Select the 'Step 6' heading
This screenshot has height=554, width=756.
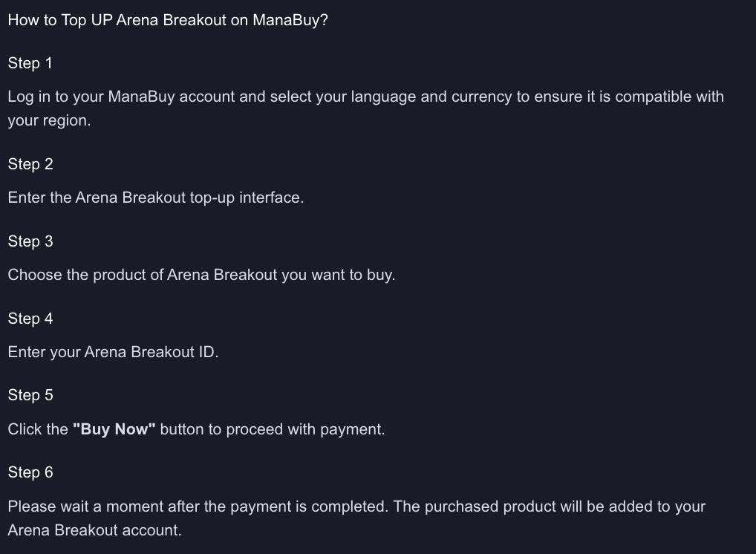click(30, 472)
